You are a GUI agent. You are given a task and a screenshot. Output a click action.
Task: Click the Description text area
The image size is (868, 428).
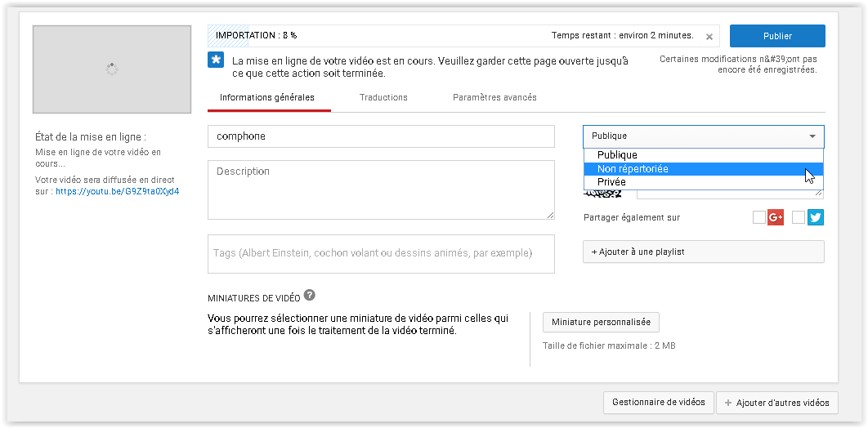[x=381, y=189]
